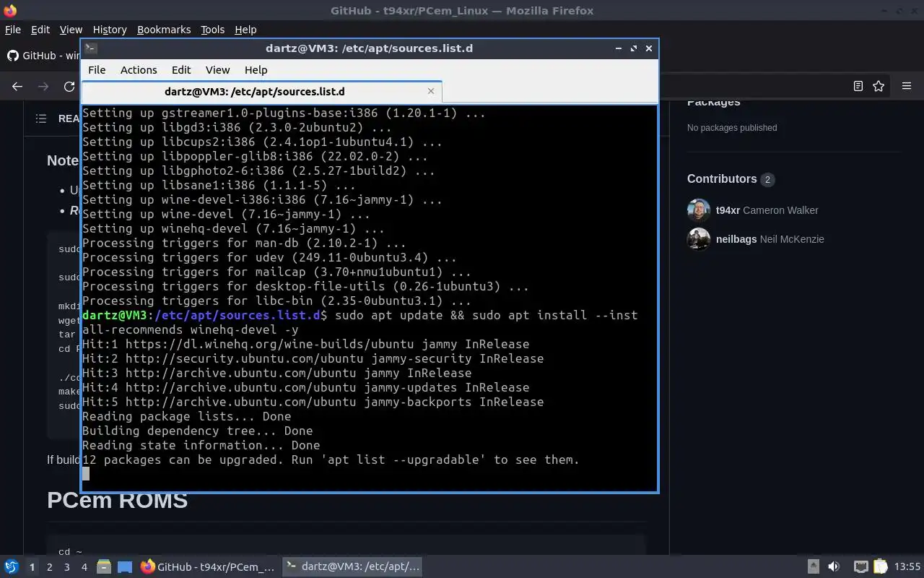Click the clipboard manager tray icon
This screenshot has width=924, height=578.
880,567
